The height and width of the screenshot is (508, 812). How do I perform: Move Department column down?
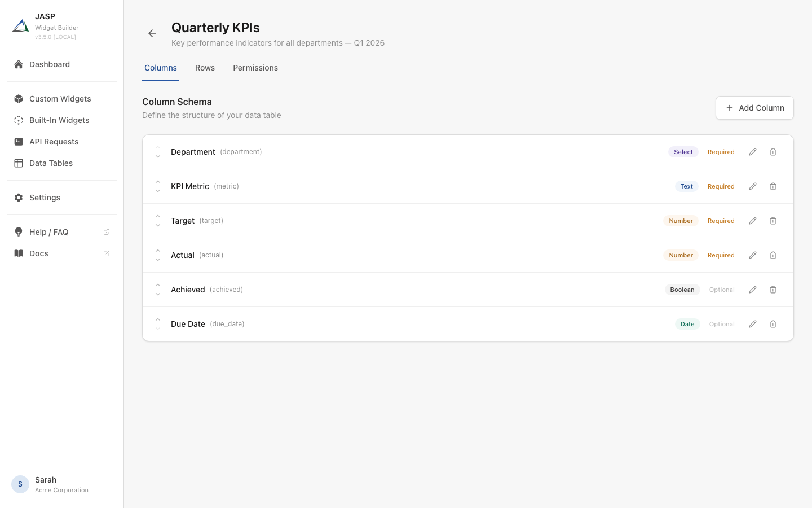(158, 156)
